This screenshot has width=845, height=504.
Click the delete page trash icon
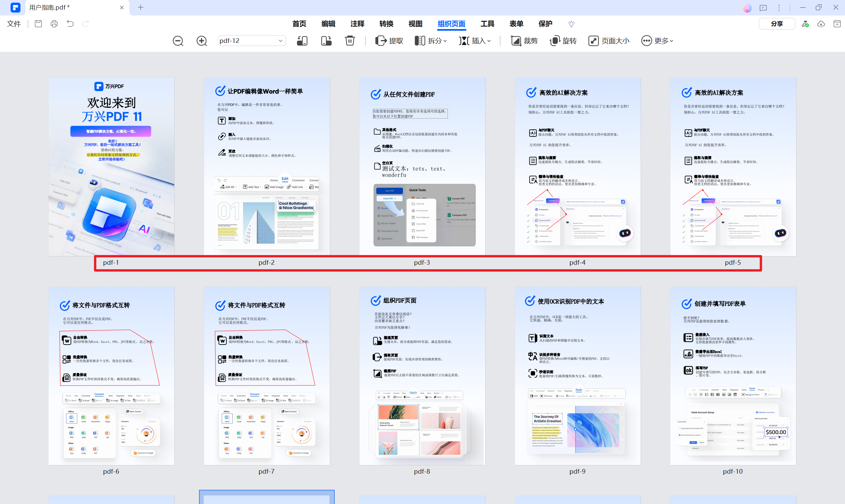click(350, 41)
